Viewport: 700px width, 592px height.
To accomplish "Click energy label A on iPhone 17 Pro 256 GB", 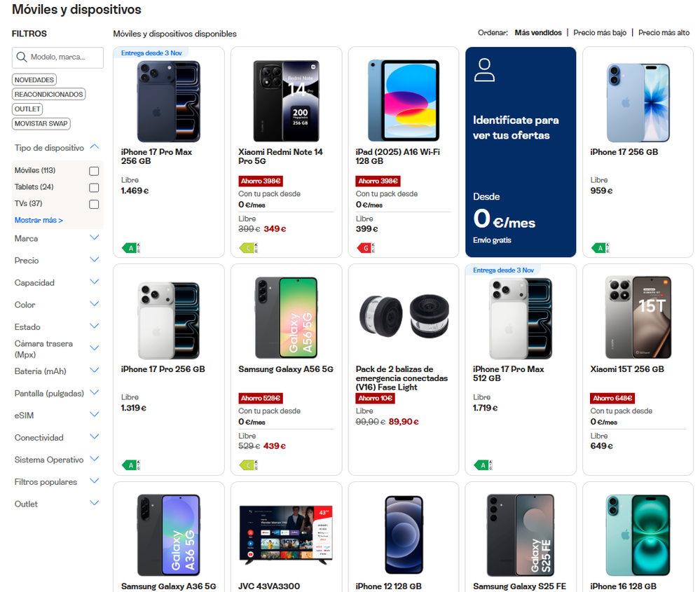I will (x=131, y=464).
